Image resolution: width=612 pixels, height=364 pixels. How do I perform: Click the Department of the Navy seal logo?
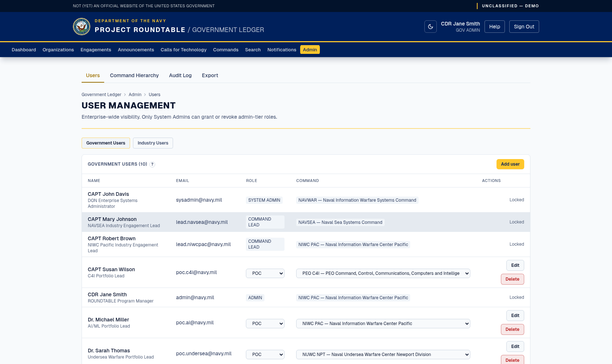(82, 27)
